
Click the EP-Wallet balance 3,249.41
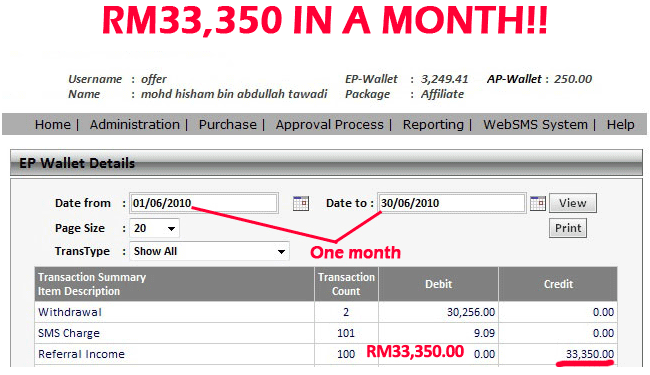coord(444,79)
